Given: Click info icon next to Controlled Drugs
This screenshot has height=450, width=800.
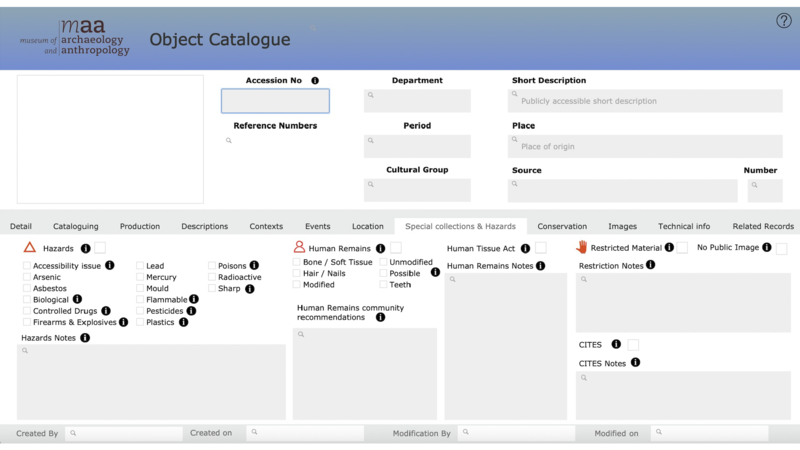Looking at the screenshot, I should (x=106, y=311).
